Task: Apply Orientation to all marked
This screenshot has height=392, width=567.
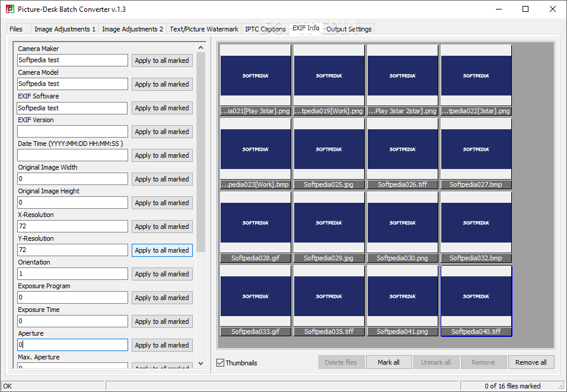Action: pos(162,274)
